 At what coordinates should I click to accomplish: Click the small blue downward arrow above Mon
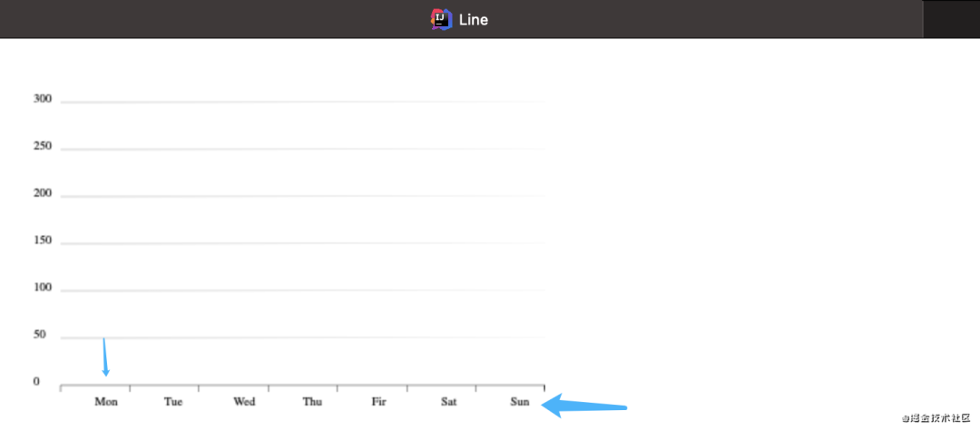(105, 358)
